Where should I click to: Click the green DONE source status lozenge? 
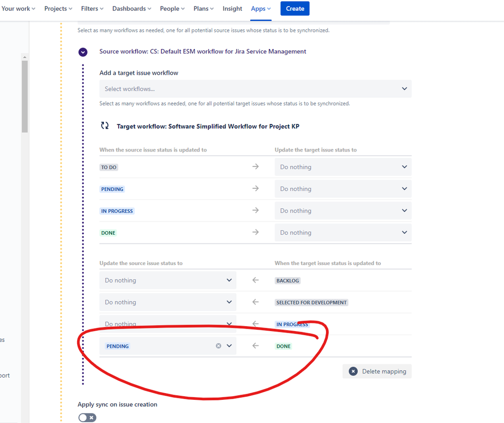(x=108, y=233)
